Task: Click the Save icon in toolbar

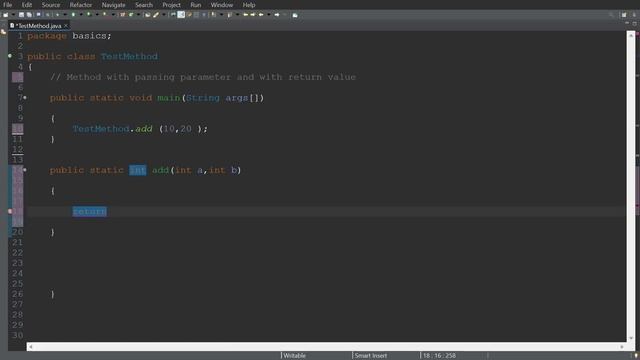Action: 21,15
